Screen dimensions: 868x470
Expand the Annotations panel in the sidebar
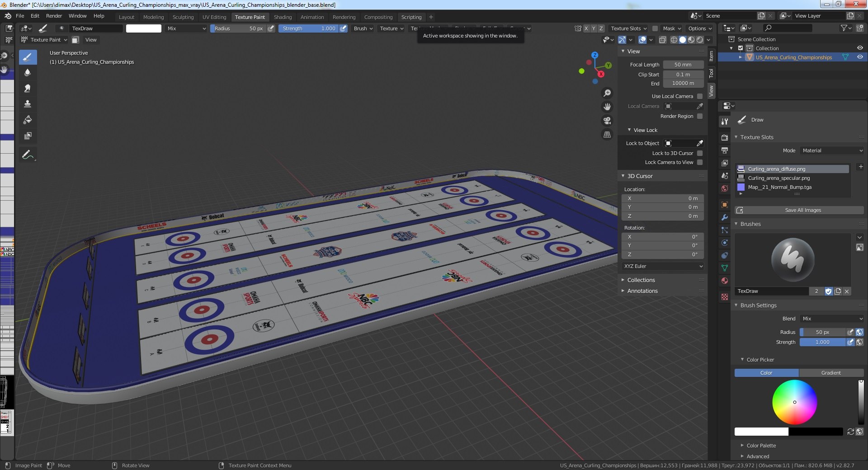click(642, 291)
